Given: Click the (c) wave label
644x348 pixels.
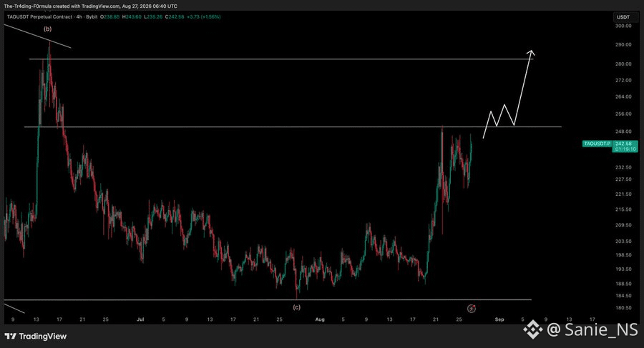Looking at the screenshot, I should pos(296,307).
